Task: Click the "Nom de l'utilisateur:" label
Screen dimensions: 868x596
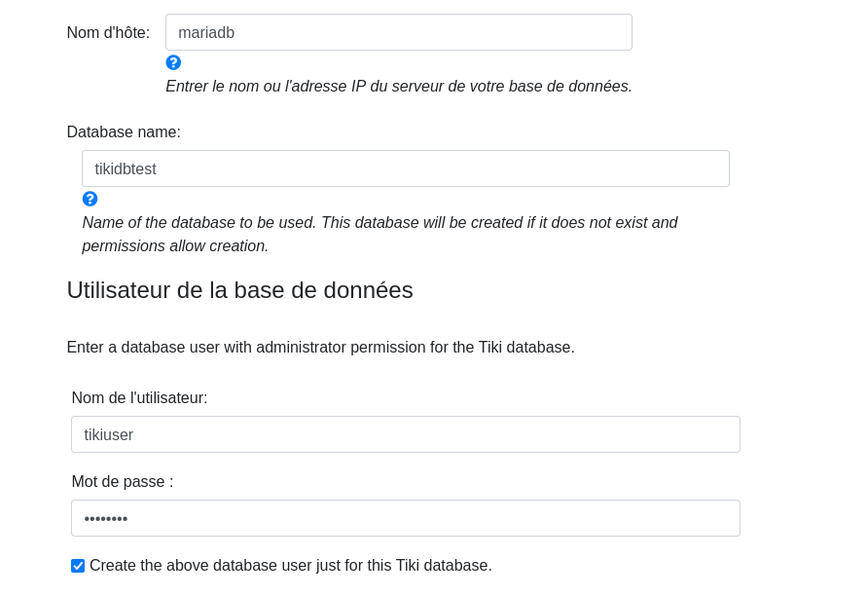Action: click(139, 397)
